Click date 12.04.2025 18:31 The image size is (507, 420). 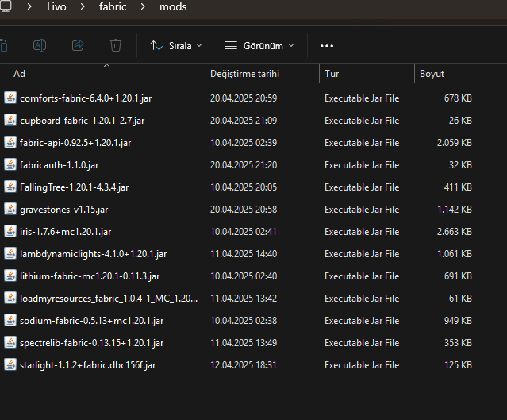tap(244, 365)
